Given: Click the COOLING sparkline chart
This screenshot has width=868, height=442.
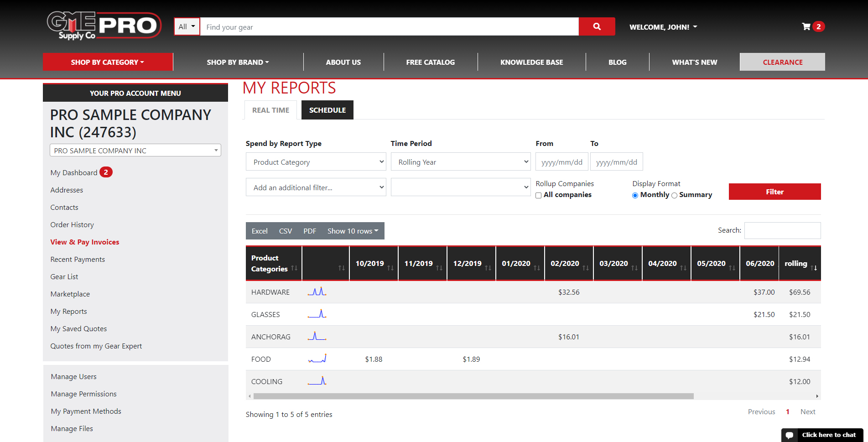Looking at the screenshot, I should click(x=317, y=381).
